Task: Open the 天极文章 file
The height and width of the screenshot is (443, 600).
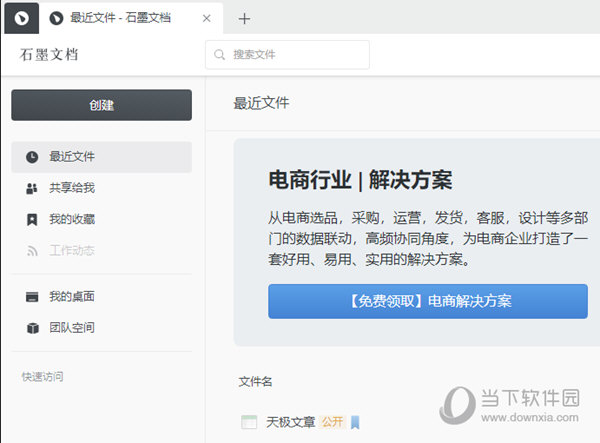Action: [290, 422]
